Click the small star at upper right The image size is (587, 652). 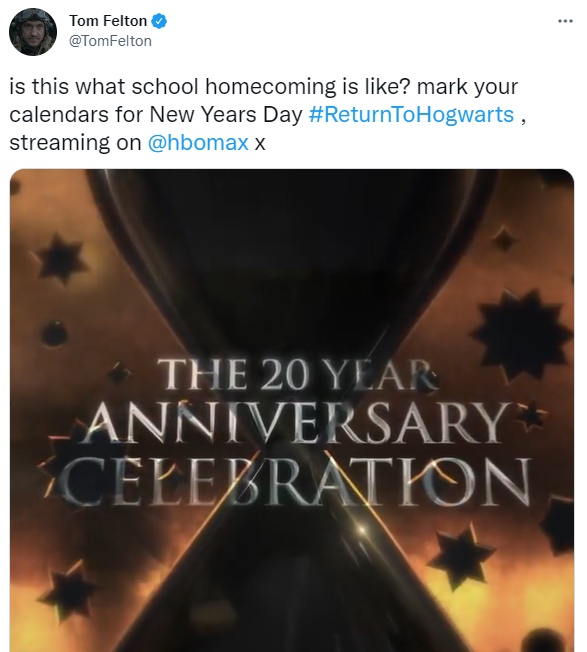[x=504, y=239]
